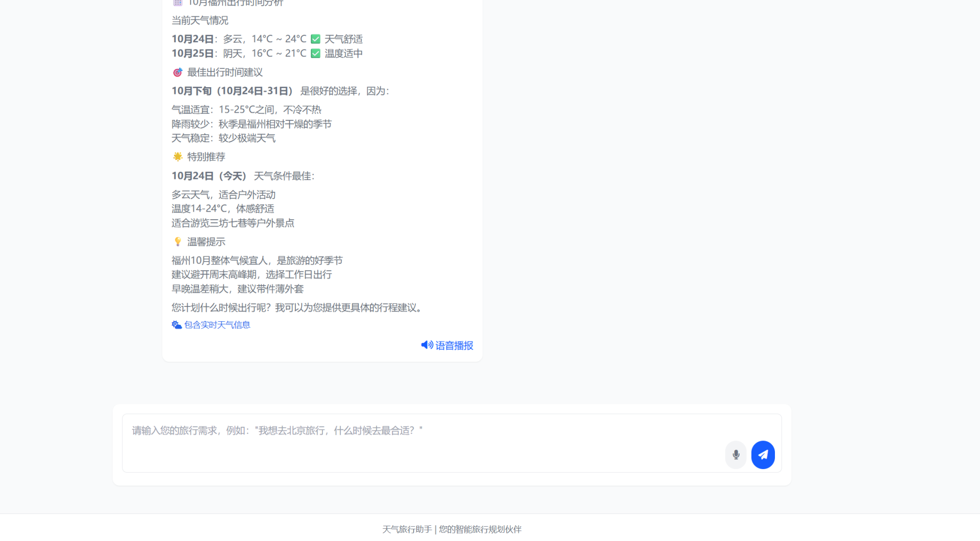
Task: Click the green check before 温度适中
Action: (x=316, y=54)
